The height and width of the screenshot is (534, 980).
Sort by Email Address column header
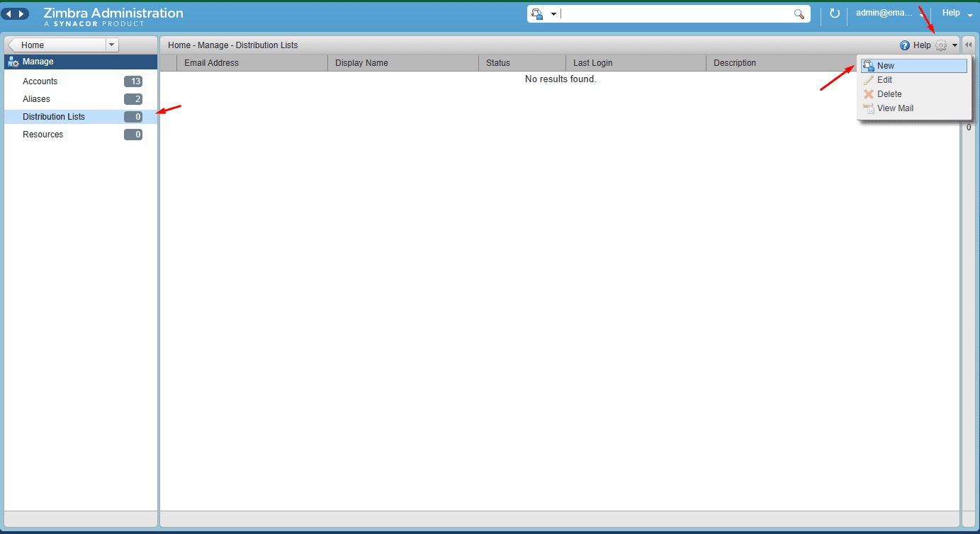[252, 63]
